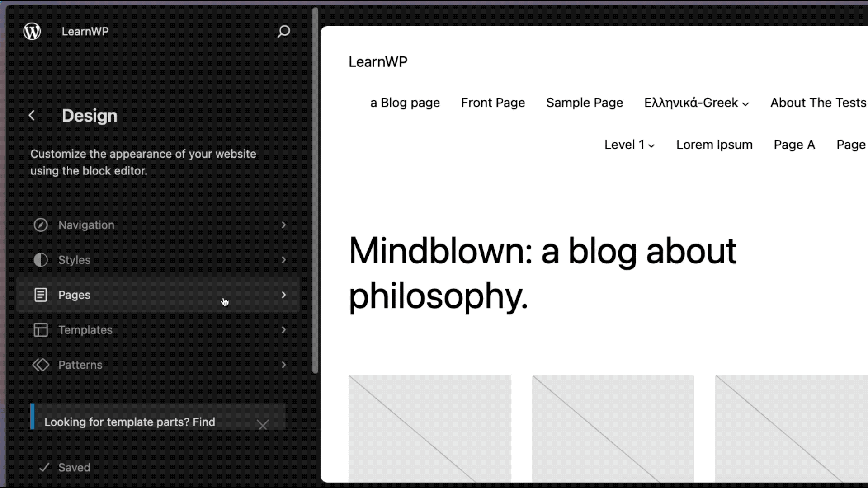Image resolution: width=868 pixels, height=488 pixels.
Task: Click the Navigation compass icon
Action: pyautogui.click(x=41, y=225)
